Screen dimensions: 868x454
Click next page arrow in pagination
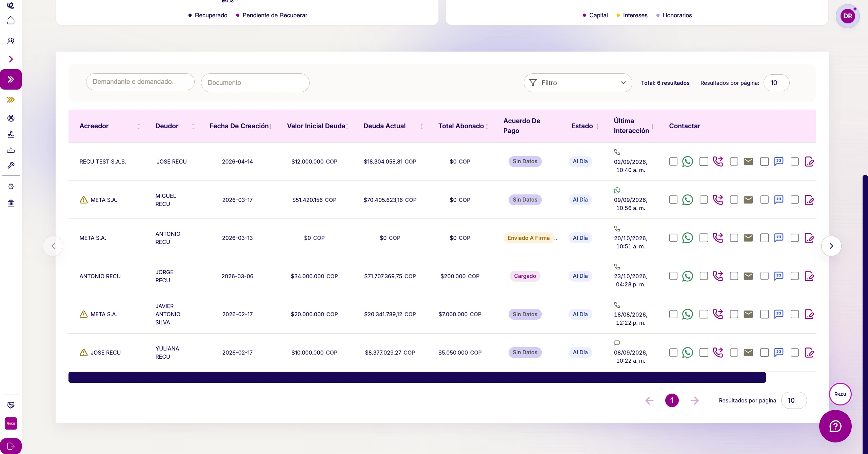694,400
